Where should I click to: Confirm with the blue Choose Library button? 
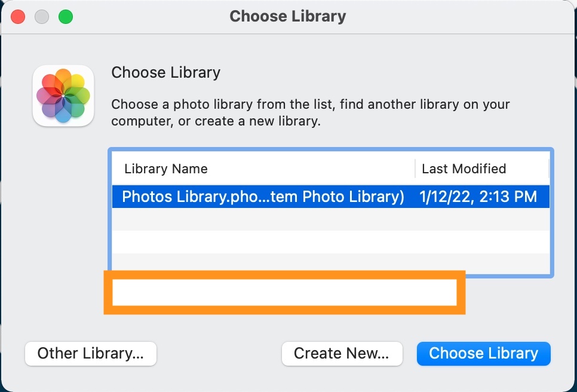[x=483, y=353]
